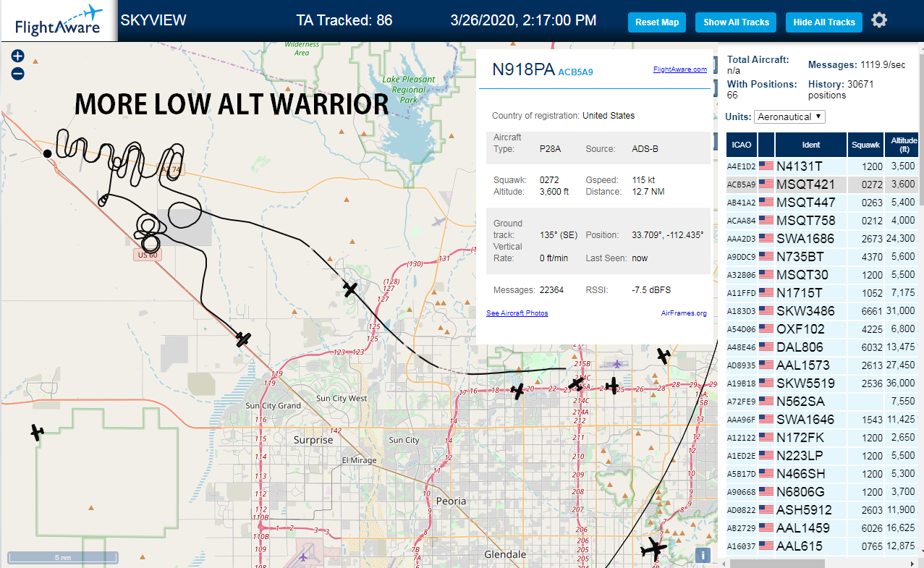Show All Tracks on map

[x=736, y=22]
